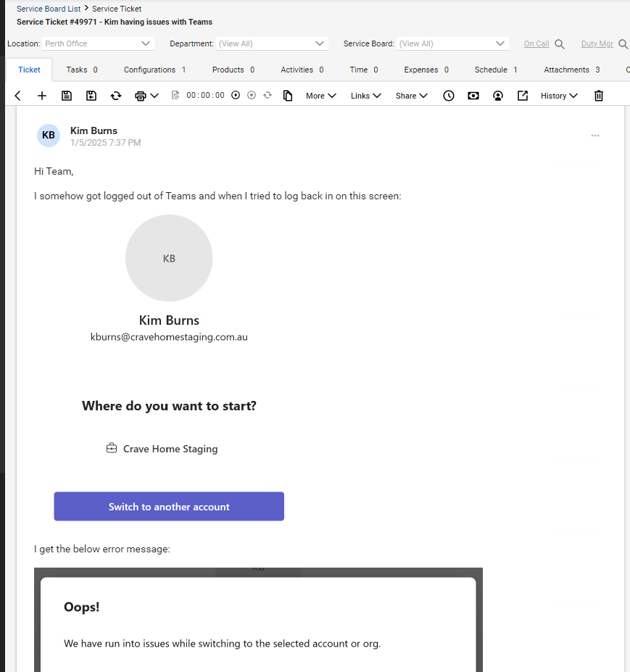Click the briefcase icon beside Crave Home Staging
This screenshot has width=630, height=672.
[x=112, y=448]
